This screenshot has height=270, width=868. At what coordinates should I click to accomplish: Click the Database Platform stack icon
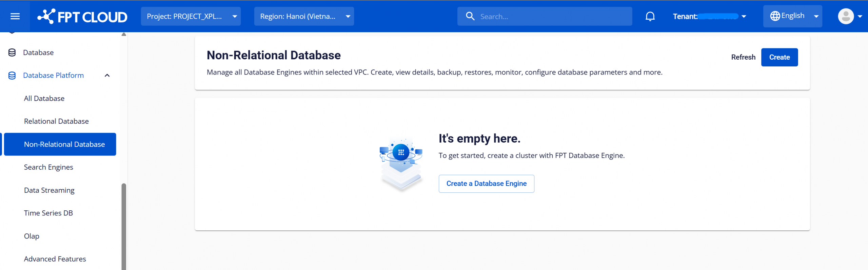[12, 76]
